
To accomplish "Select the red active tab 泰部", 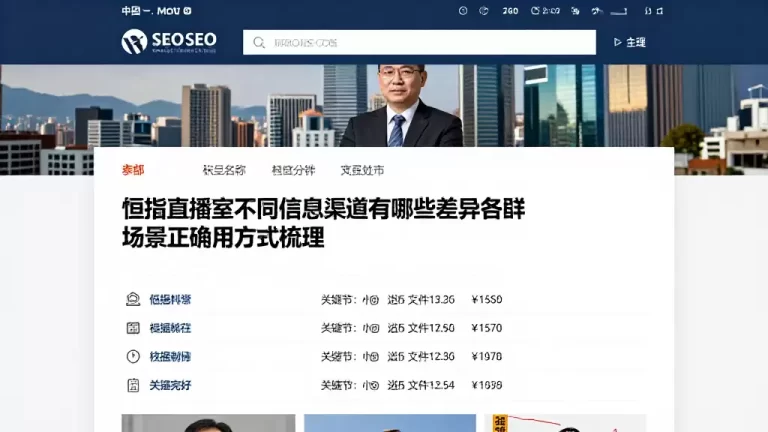I will tap(133, 170).
